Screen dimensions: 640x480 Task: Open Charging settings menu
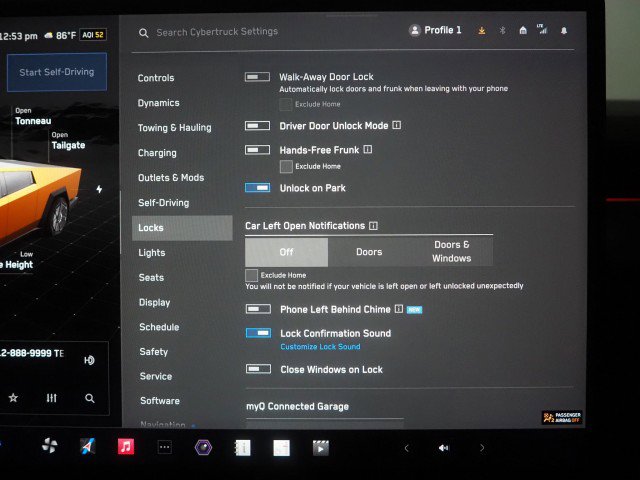click(157, 153)
